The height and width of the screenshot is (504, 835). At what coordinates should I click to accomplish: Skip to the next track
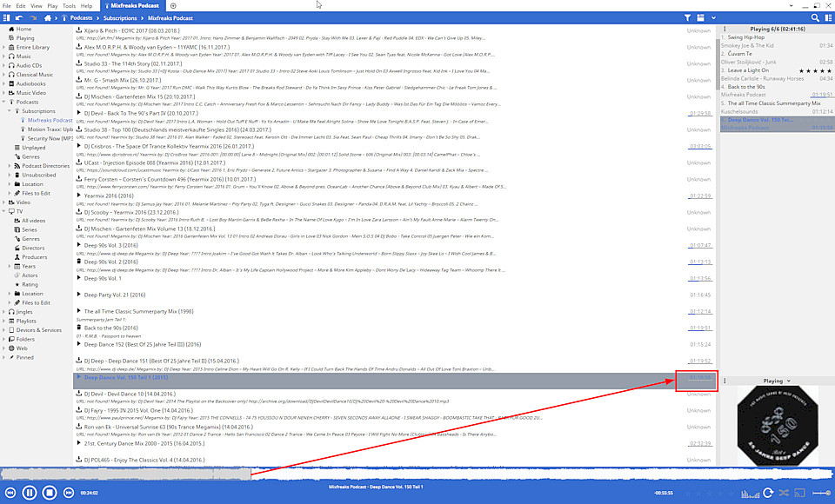(x=69, y=493)
